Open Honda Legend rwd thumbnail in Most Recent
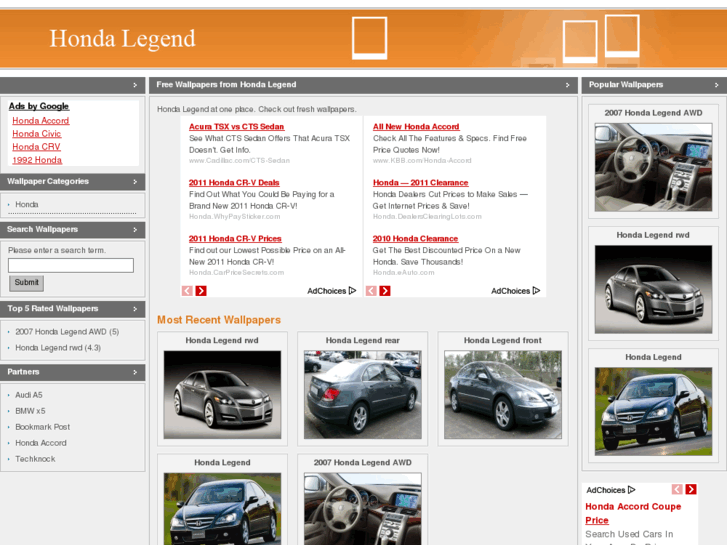The width and height of the screenshot is (727, 545). coord(222,395)
